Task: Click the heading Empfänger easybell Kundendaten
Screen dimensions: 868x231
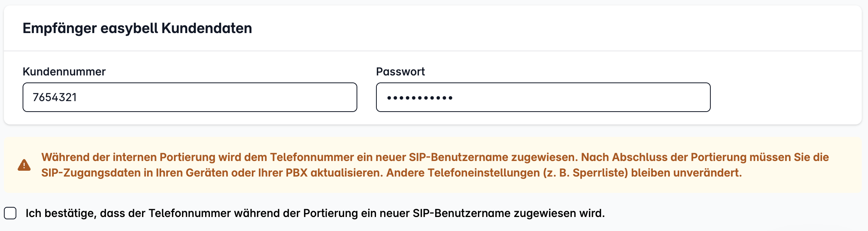Action: point(137,28)
